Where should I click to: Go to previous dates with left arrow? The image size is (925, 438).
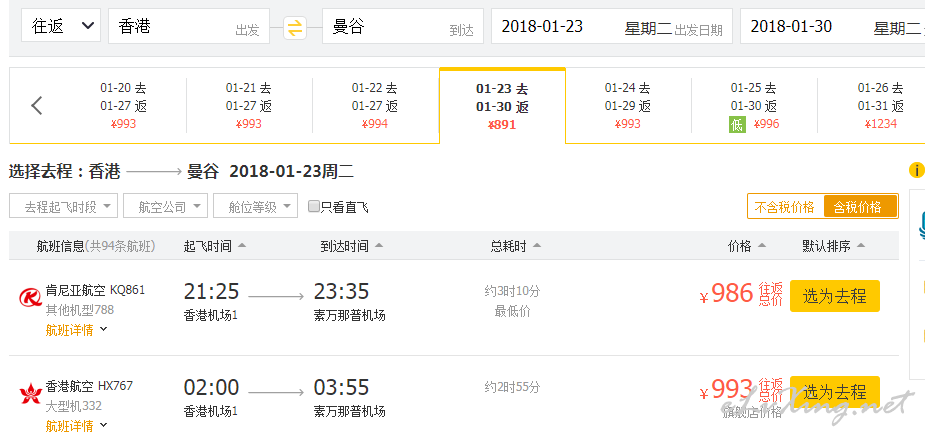pyautogui.click(x=37, y=106)
